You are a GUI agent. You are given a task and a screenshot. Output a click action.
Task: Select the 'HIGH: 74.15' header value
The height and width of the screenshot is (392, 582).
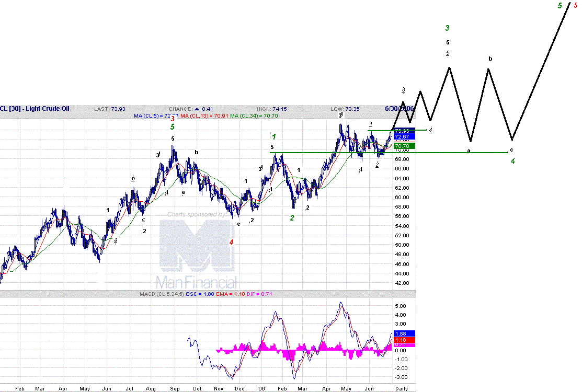[x=272, y=109]
